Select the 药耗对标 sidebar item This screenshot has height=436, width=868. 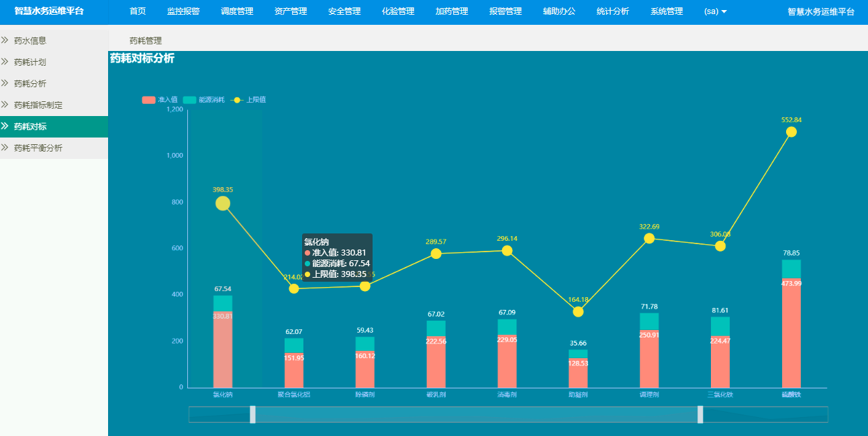pyautogui.click(x=30, y=127)
